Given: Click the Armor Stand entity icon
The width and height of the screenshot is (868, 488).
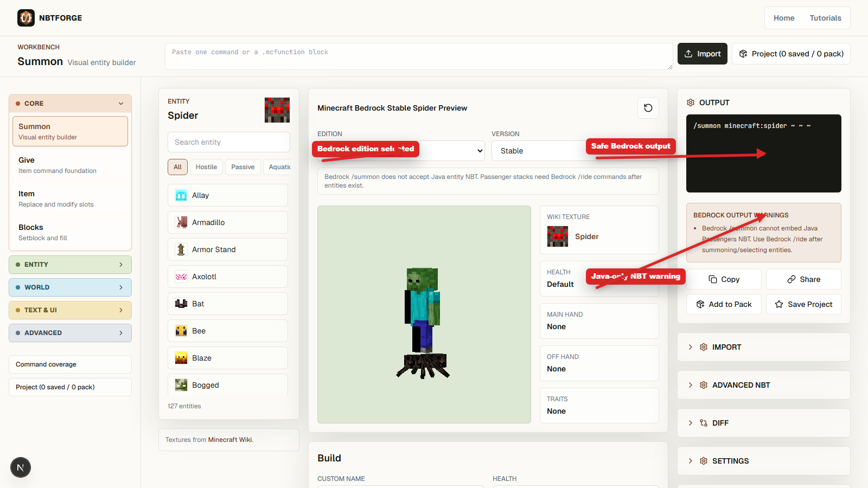Looking at the screenshot, I should click(x=181, y=249).
